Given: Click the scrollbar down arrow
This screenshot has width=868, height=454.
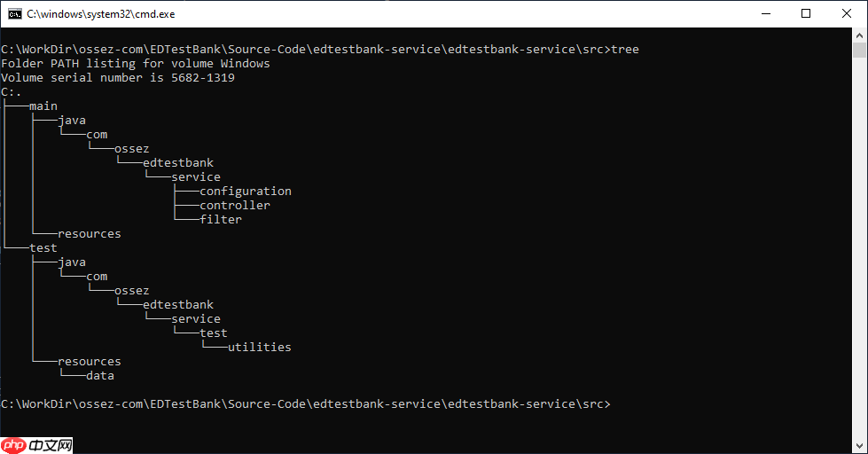Looking at the screenshot, I should (859, 445).
